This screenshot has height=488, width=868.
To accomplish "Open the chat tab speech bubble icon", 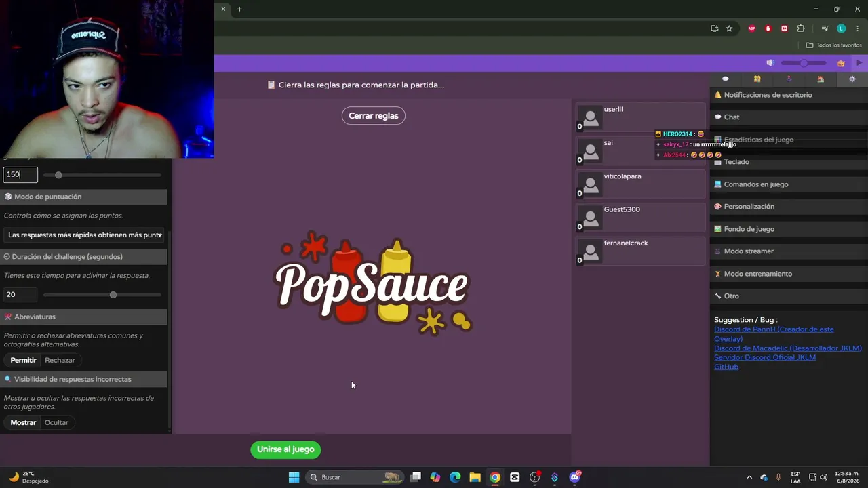I will (725, 79).
